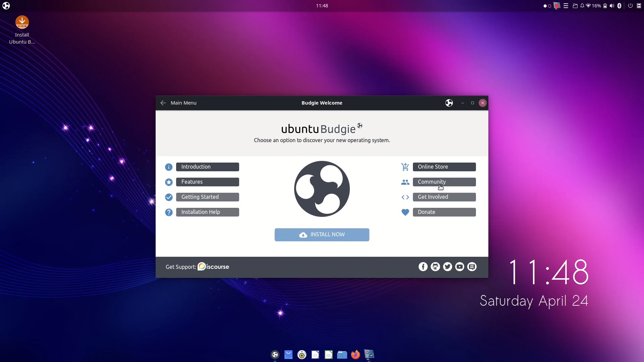Screen dimensions: 644x362
Task: Open the Bluetooth indicator
Action: (620, 6)
